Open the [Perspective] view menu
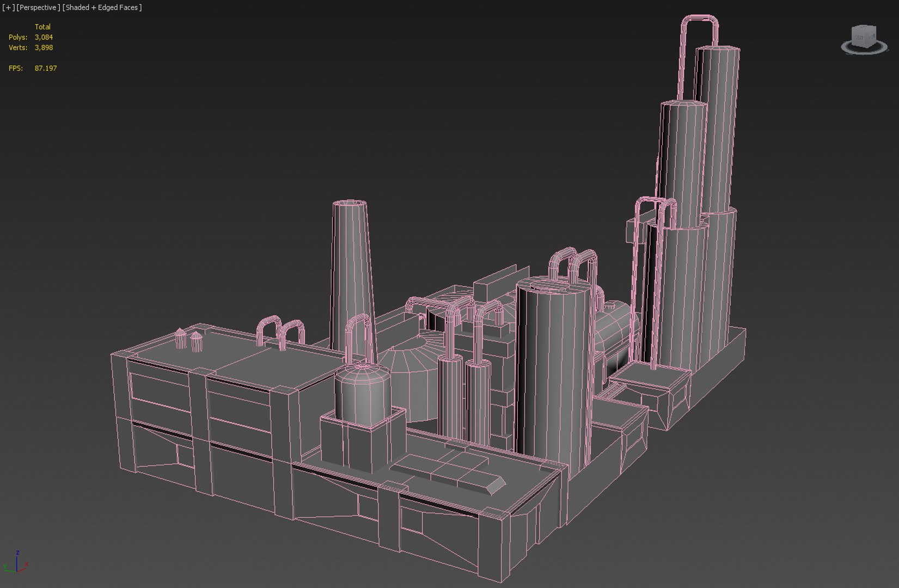Image resolution: width=899 pixels, height=588 pixels. 38,8
